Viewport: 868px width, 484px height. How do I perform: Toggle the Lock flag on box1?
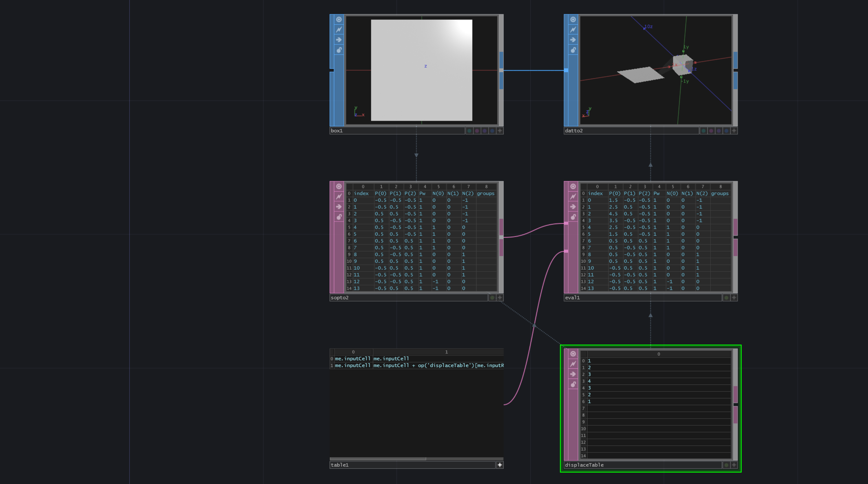point(339,50)
